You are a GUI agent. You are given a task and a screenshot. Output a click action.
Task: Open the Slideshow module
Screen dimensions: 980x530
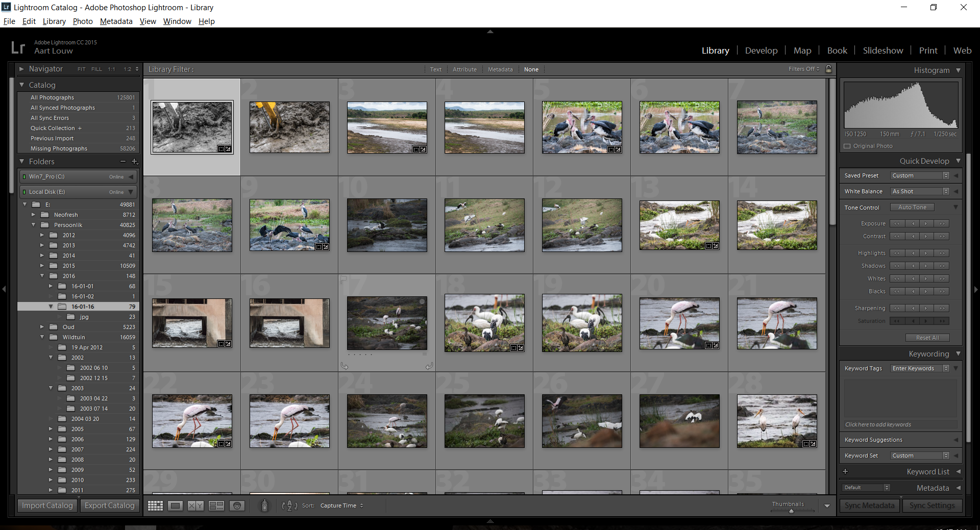coord(883,51)
